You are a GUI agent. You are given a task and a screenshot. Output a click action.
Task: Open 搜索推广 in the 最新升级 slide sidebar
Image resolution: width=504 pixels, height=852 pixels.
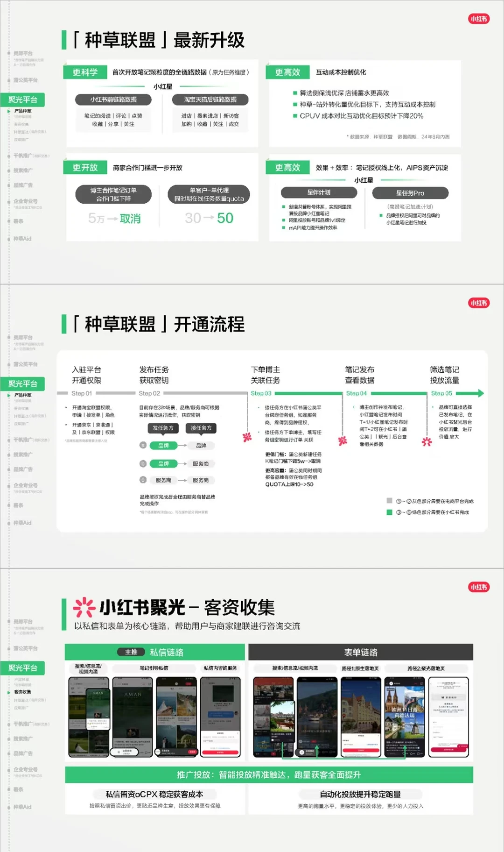pos(23,170)
